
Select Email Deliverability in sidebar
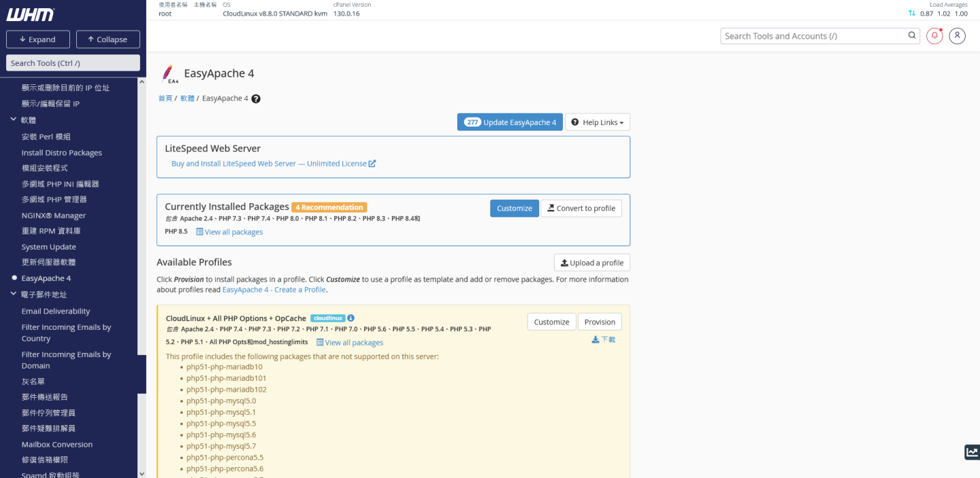point(56,311)
